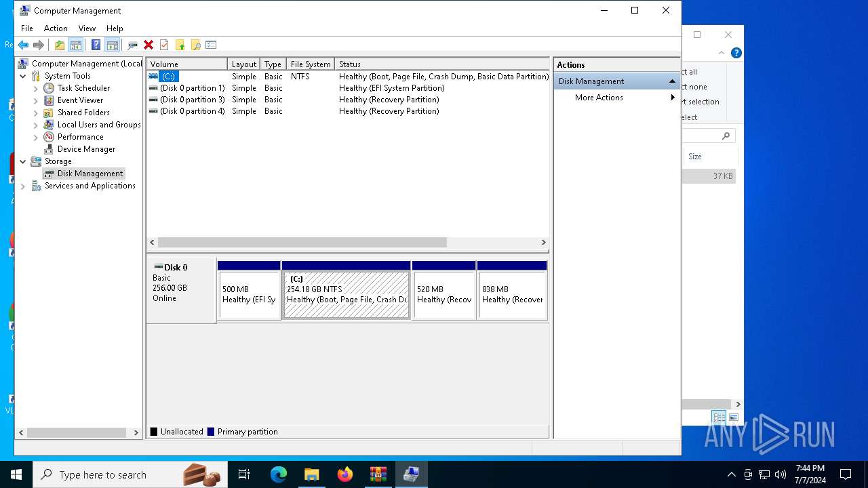Expand the Shared Folders node
This screenshot has height=488, width=868.
pos(36,113)
